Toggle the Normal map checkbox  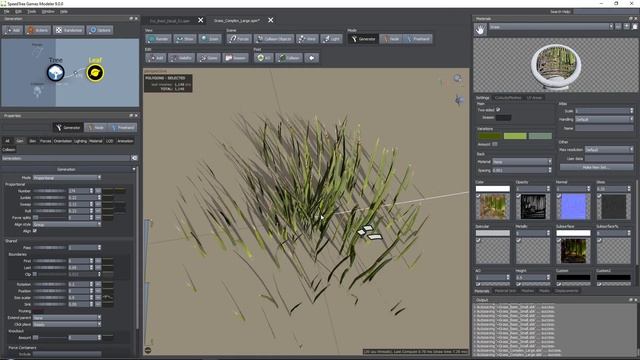pos(559,196)
